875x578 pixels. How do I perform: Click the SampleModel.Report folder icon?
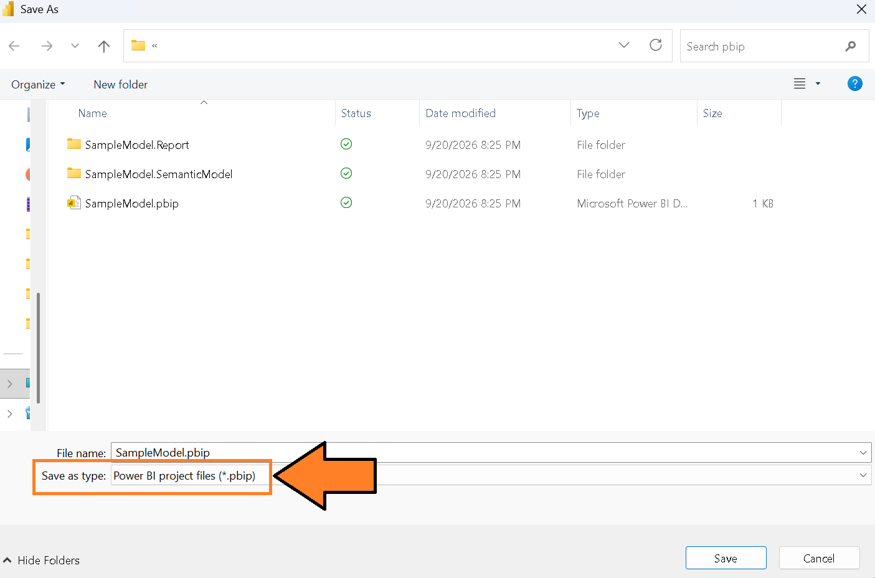(x=74, y=144)
